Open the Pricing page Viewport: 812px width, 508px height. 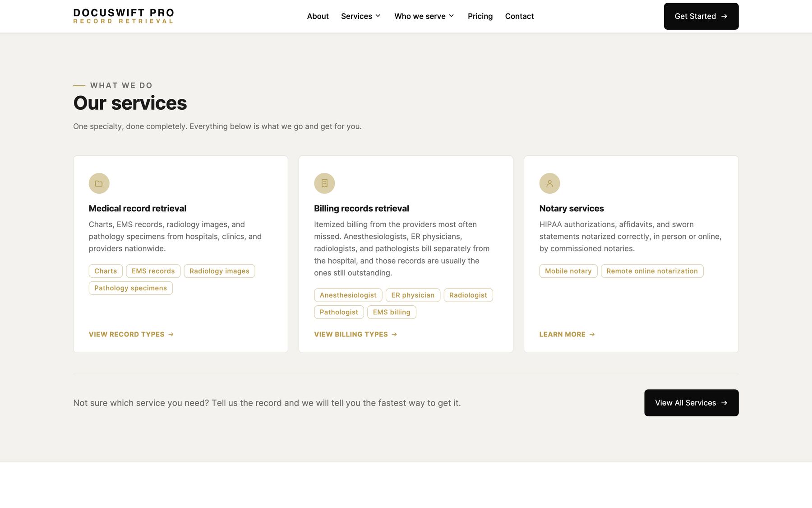tap(480, 16)
